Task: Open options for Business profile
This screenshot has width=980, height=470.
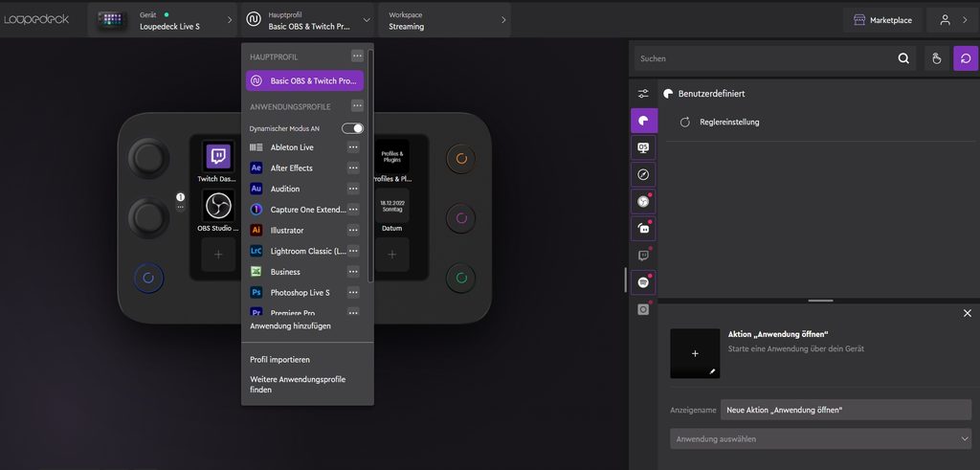Action: pos(353,272)
